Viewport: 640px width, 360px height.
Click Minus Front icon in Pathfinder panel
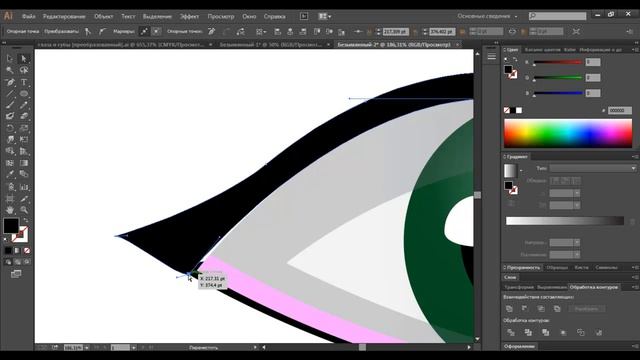pos(525,309)
